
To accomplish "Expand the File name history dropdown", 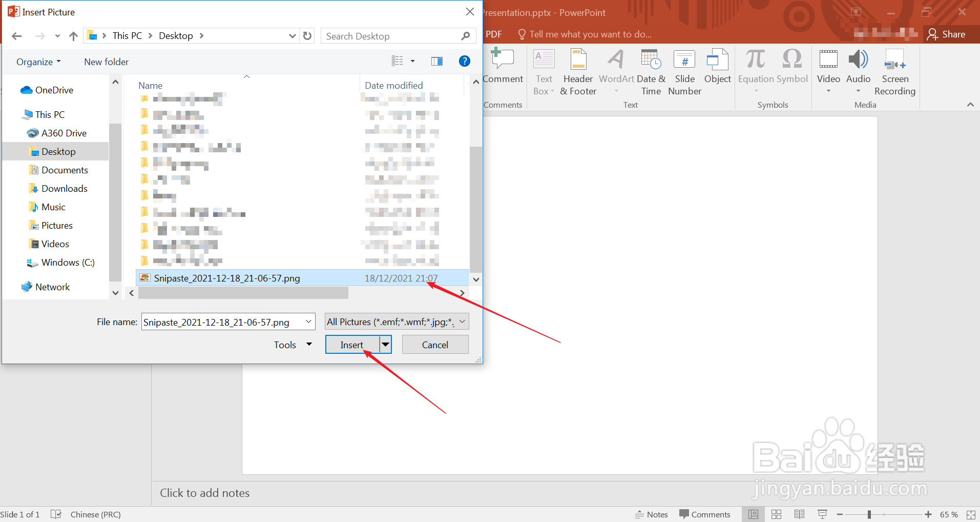I will (x=309, y=322).
